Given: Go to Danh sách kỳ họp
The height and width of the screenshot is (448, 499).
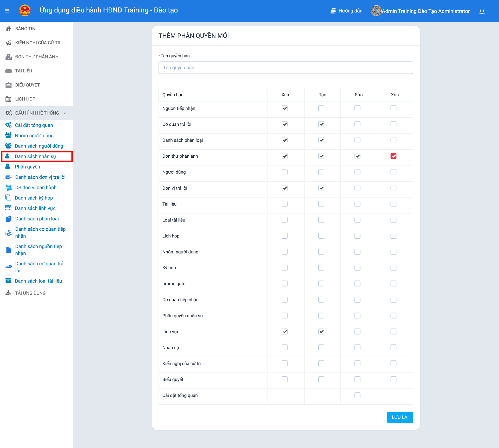Looking at the screenshot, I should pyautogui.click(x=34, y=198).
